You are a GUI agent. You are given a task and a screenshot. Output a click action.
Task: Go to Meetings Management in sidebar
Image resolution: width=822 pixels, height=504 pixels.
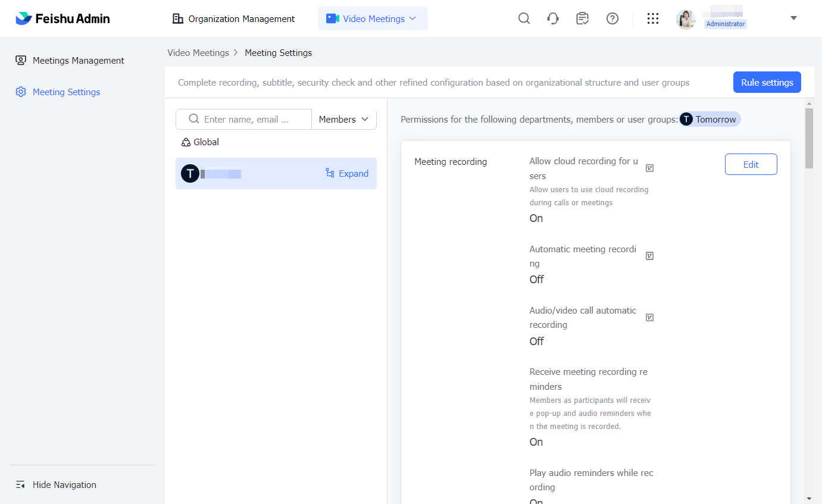point(70,61)
